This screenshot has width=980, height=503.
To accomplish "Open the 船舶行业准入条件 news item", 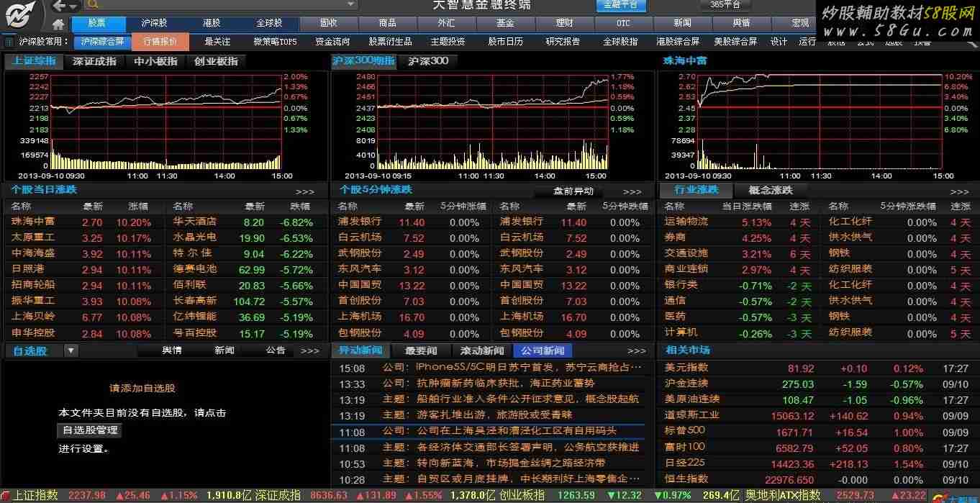I will pos(489,399).
